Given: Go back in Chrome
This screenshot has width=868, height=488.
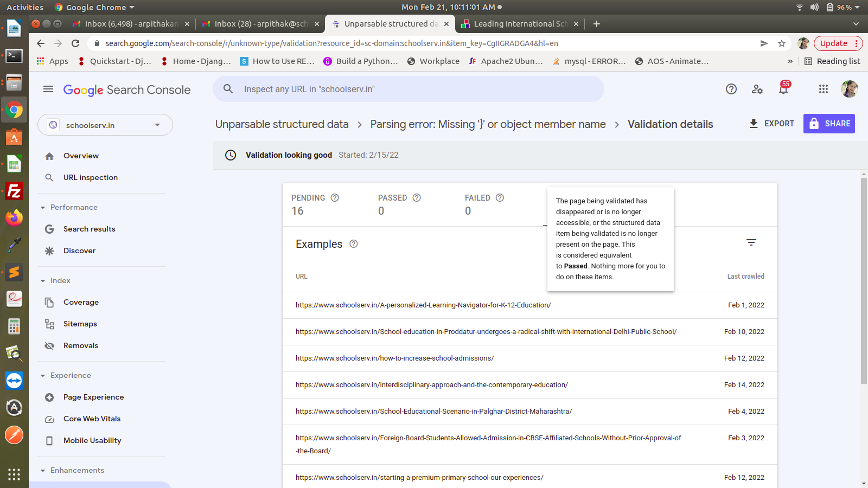Looking at the screenshot, I should tap(41, 43).
